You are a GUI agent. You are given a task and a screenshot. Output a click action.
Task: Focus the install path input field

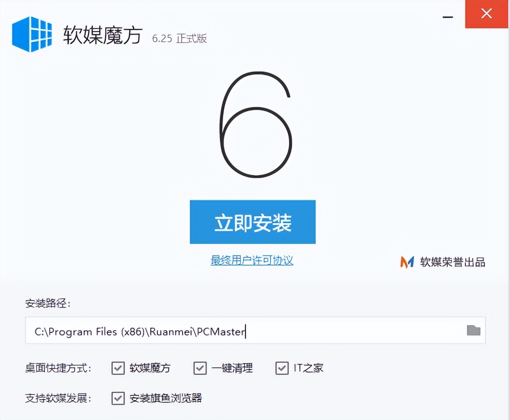(x=255, y=330)
